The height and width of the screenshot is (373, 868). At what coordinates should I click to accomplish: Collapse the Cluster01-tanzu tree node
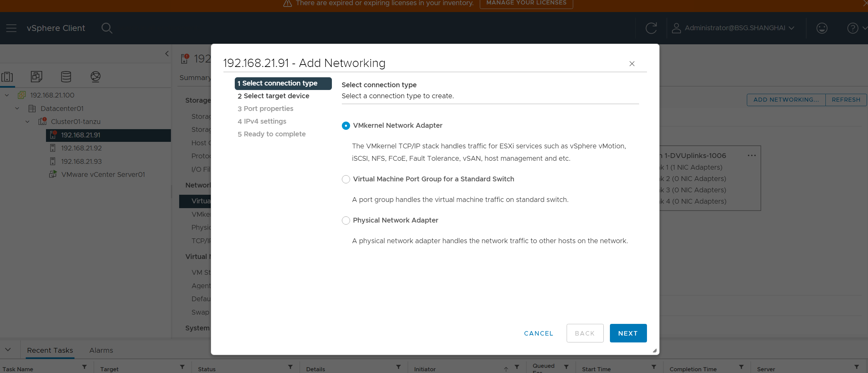(27, 122)
